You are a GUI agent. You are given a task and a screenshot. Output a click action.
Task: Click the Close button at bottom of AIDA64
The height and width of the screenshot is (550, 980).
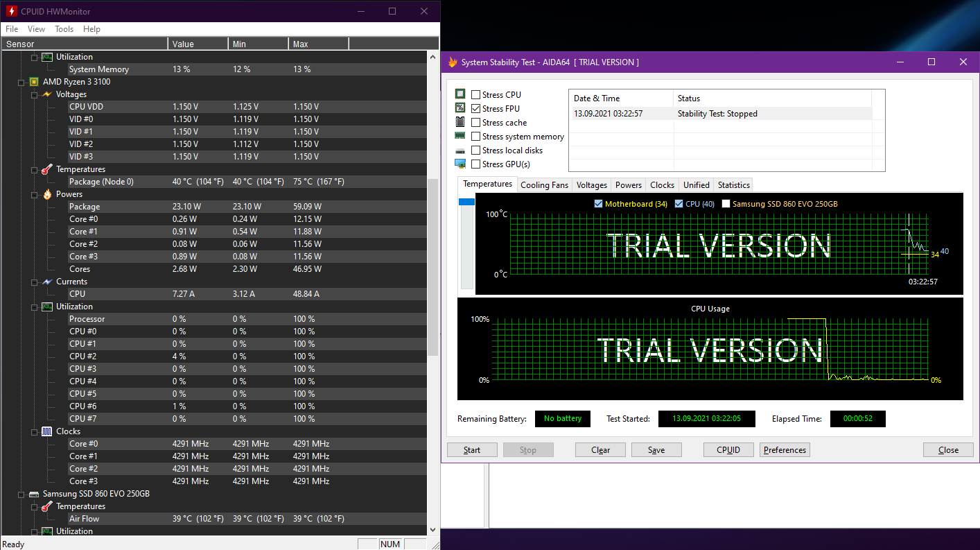click(948, 450)
